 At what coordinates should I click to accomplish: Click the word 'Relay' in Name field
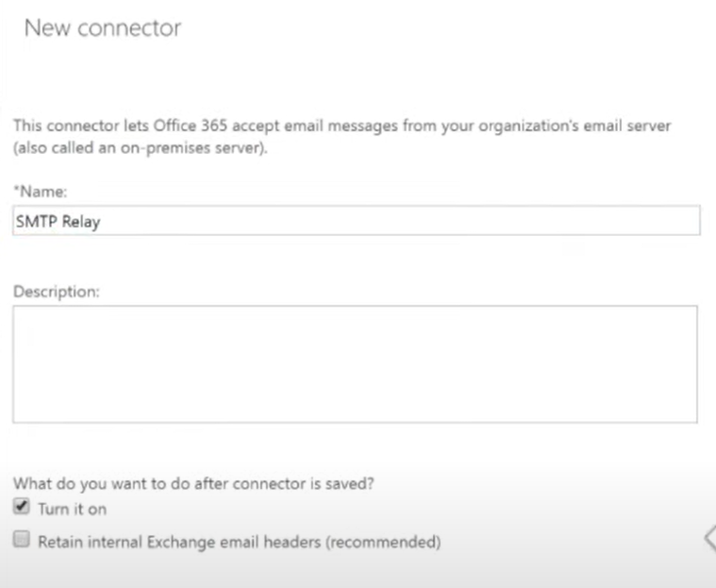click(x=81, y=222)
